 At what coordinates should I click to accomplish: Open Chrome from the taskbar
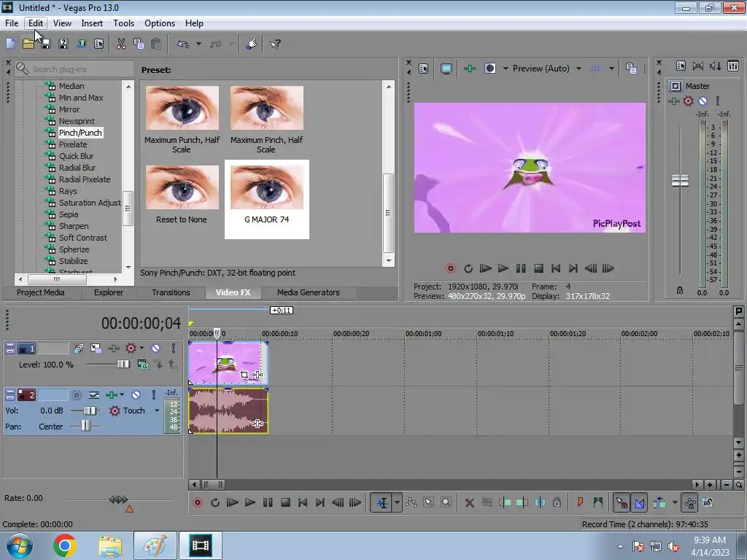click(x=65, y=545)
